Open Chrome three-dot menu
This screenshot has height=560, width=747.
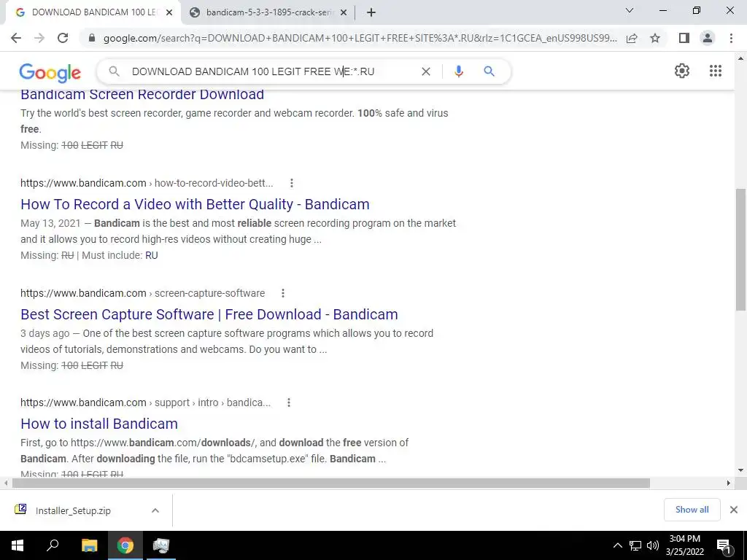coord(731,38)
